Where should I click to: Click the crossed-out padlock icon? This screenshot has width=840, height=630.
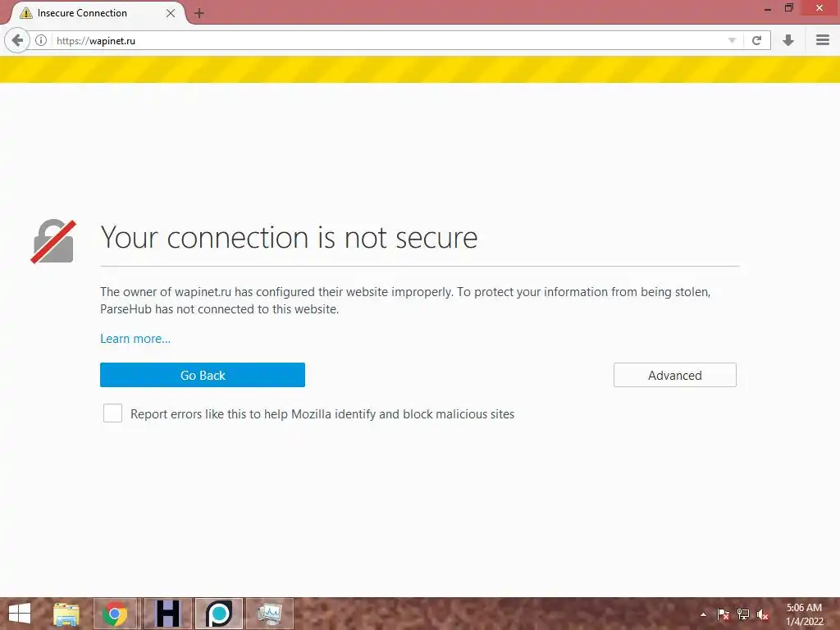point(53,242)
